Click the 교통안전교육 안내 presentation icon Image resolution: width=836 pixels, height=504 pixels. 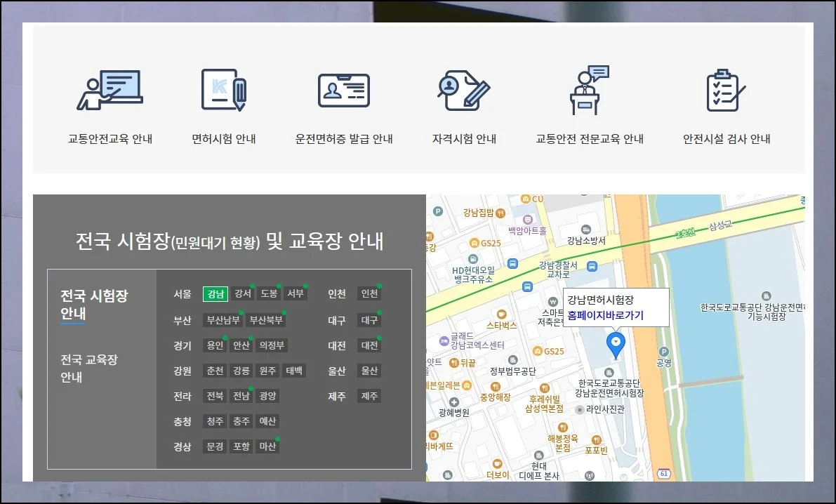pos(110,91)
